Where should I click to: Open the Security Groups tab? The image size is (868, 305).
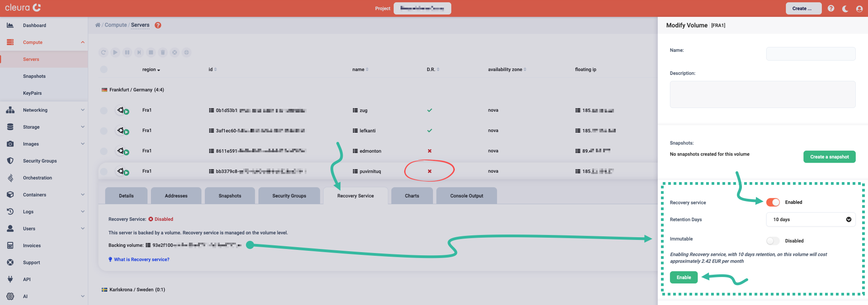(x=289, y=196)
